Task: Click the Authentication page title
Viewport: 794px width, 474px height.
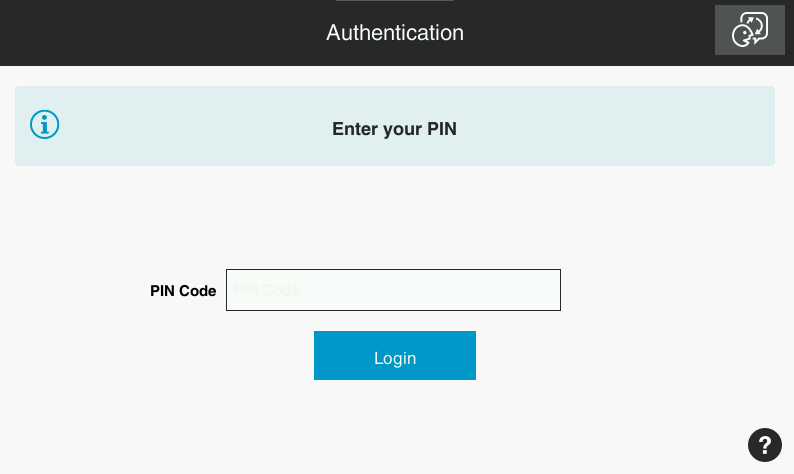Action: (395, 33)
